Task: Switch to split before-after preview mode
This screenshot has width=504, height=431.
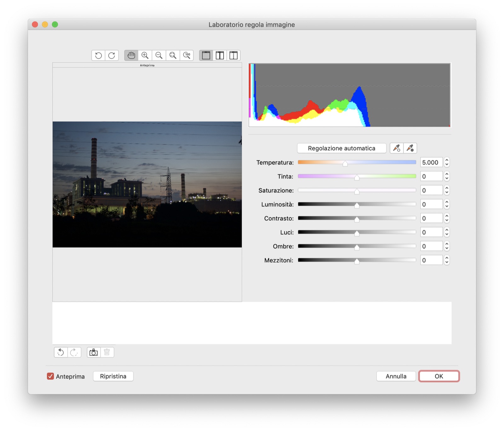Action: click(233, 55)
